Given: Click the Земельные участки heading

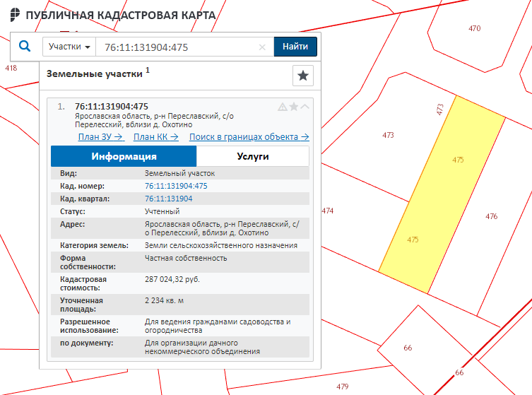Looking at the screenshot, I should pos(95,74).
